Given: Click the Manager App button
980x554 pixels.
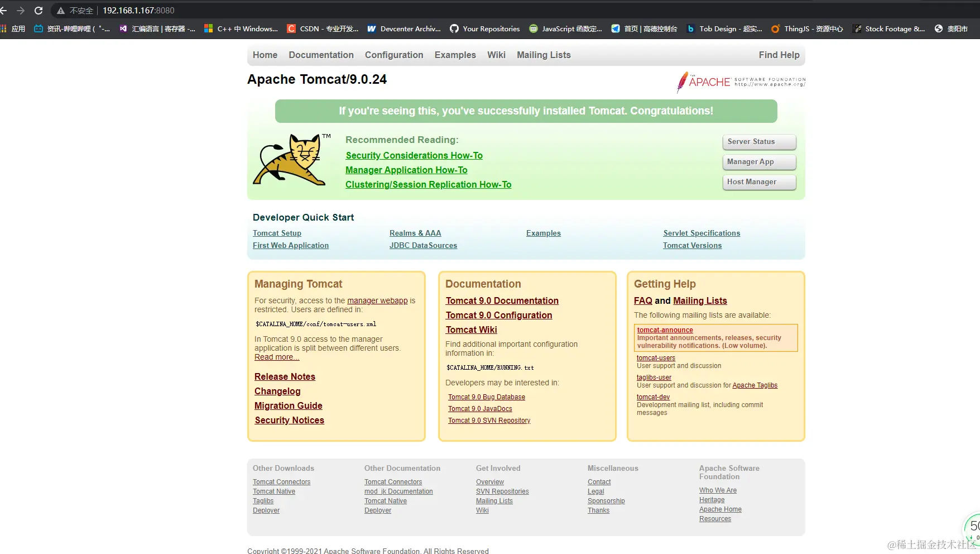Looking at the screenshot, I should click(x=759, y=162).
